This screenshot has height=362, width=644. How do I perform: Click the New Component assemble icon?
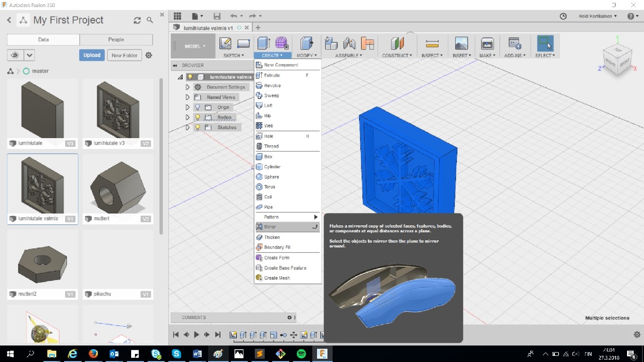(331, 43)
